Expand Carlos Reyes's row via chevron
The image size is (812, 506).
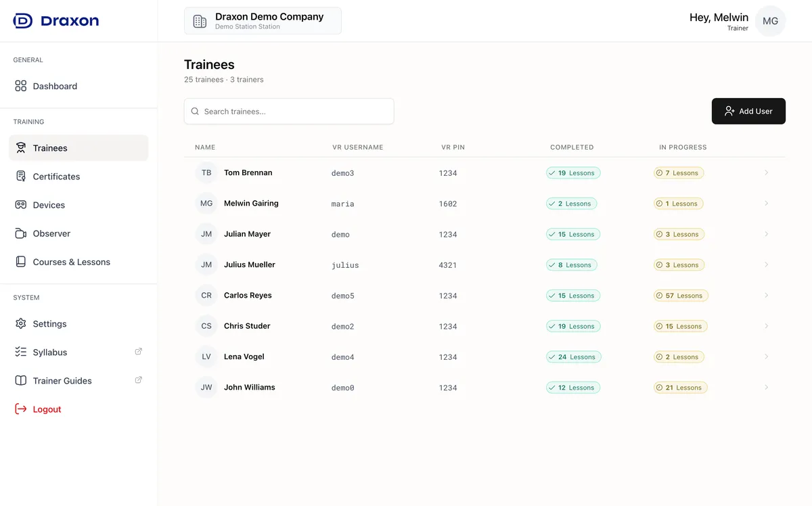click(766, 296)
